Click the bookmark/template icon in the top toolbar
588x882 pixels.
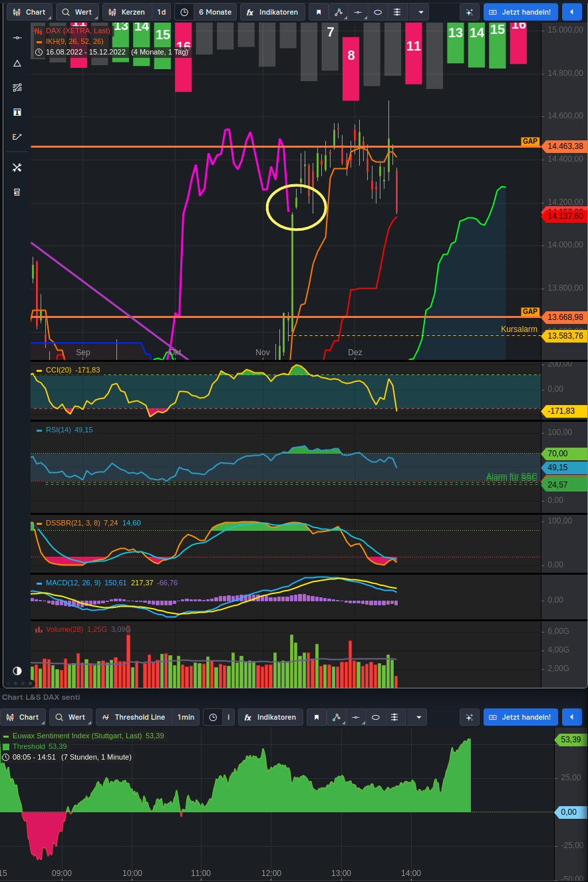[x=319, y=11]
